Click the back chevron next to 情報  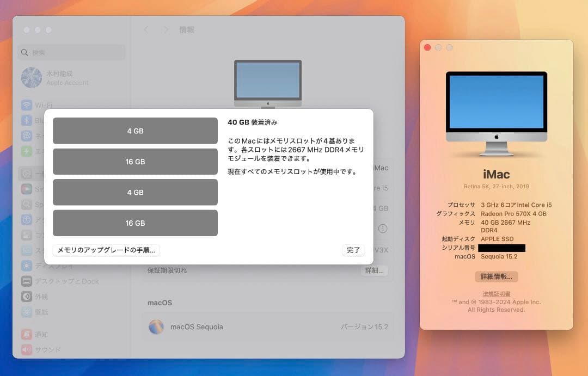(145, 29)
